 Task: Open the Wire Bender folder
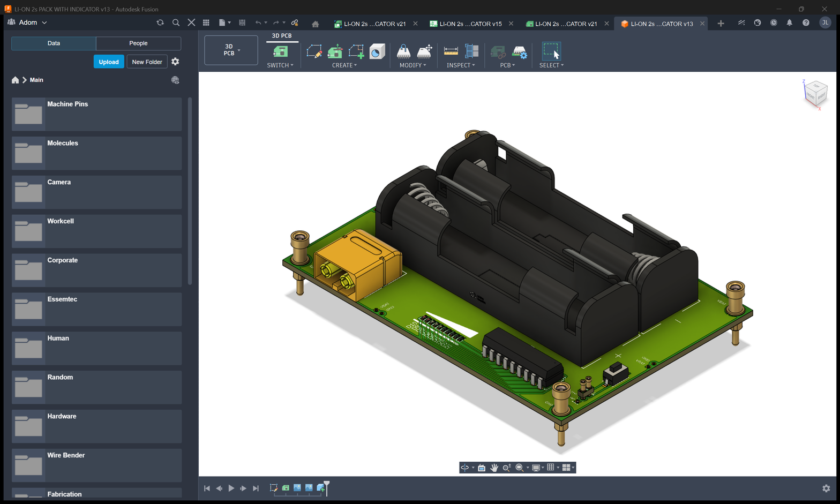tap(96, 465)
